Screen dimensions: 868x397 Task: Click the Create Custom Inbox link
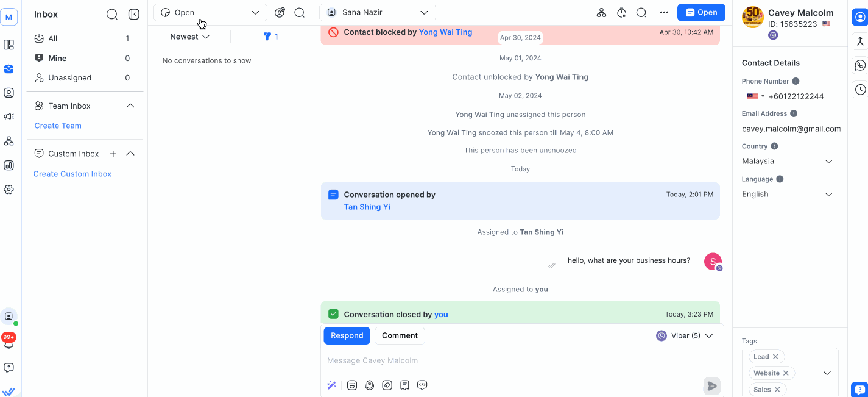coord(72,174)
